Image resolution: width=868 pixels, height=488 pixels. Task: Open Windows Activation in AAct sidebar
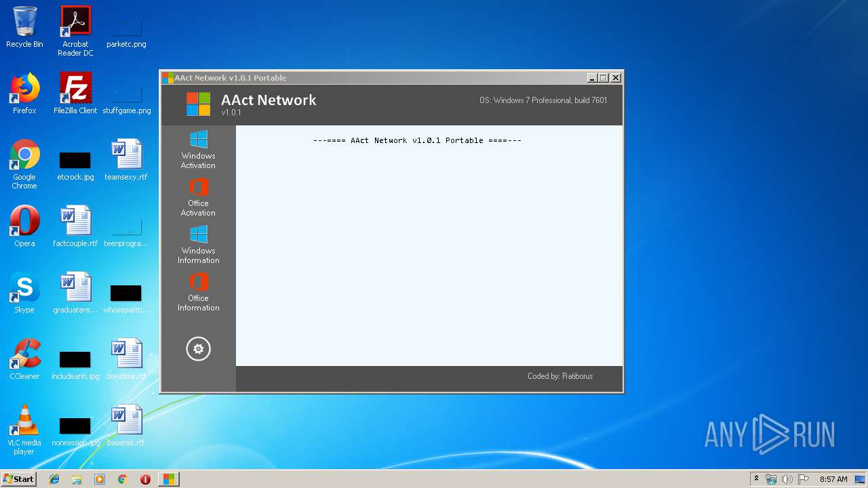coord(198,150)
